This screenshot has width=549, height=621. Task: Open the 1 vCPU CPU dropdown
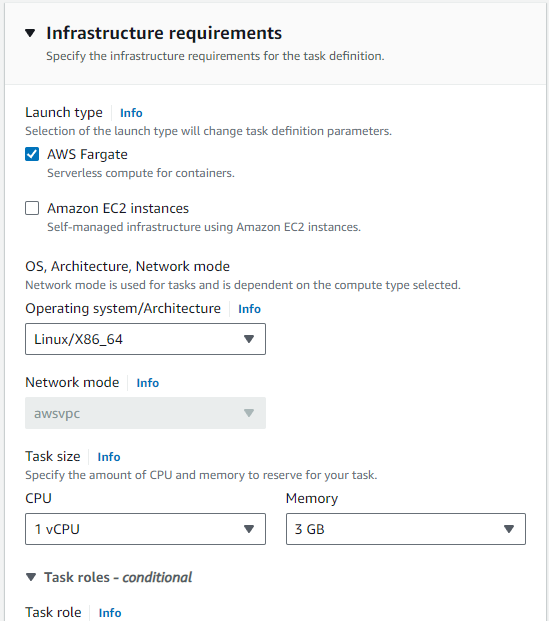145,529
